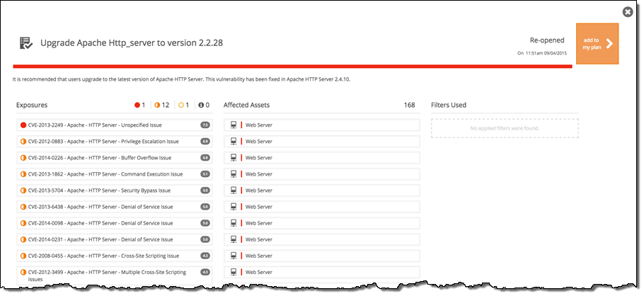The height and width of the screenshot is (296, 644).
Task: Click the 5.1 score badge on CVE-2013-1862
Action: point(205,174)
